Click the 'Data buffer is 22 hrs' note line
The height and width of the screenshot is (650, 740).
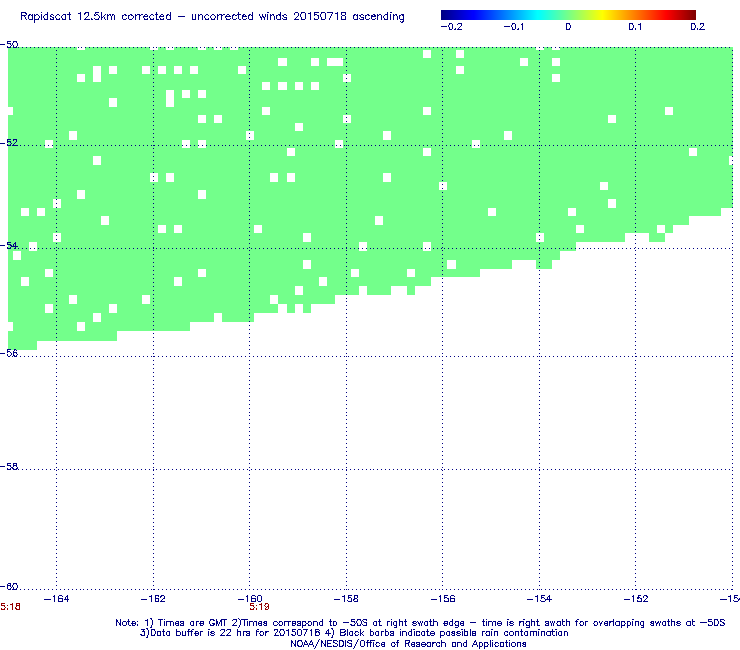(354, 633)
